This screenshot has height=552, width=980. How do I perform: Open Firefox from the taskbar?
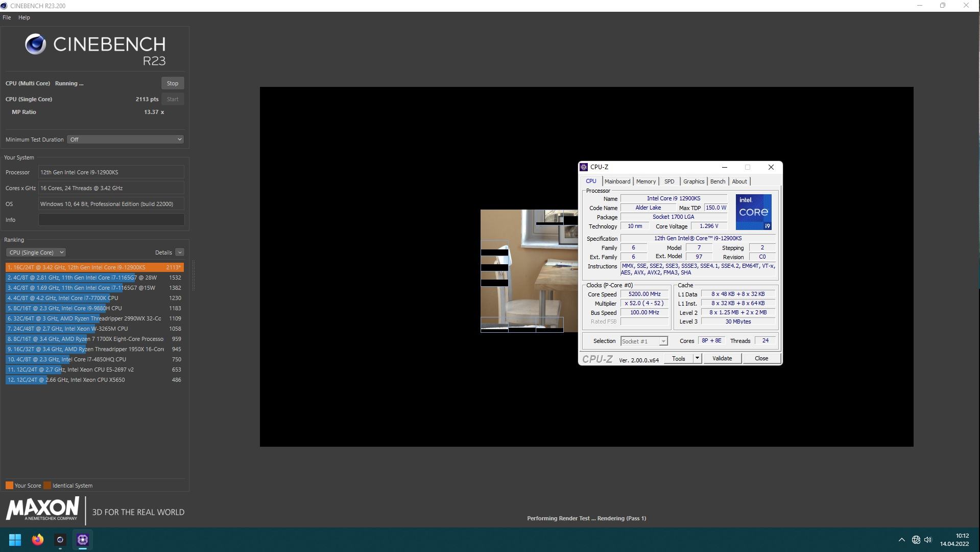pyautogui.click(x=37, y=540)
